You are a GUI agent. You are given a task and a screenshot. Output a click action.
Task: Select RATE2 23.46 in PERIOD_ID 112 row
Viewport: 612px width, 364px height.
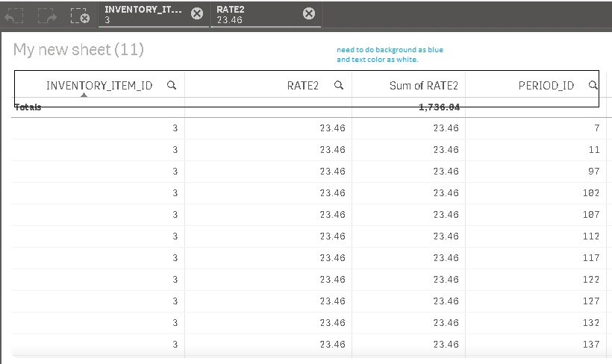click(332, 236)
